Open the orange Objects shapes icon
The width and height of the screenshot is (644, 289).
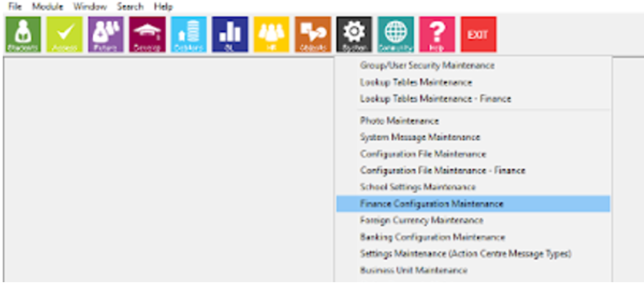tap(313, 35)
